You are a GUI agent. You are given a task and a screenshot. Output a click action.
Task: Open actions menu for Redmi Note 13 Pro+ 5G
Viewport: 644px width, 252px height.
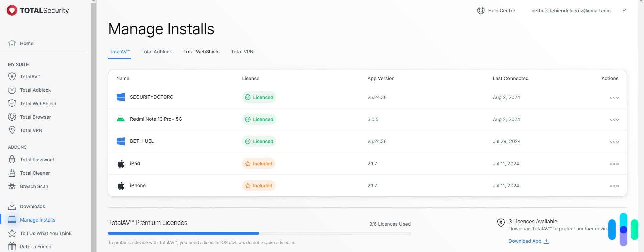pyautogui.click(x=614, y=119)
